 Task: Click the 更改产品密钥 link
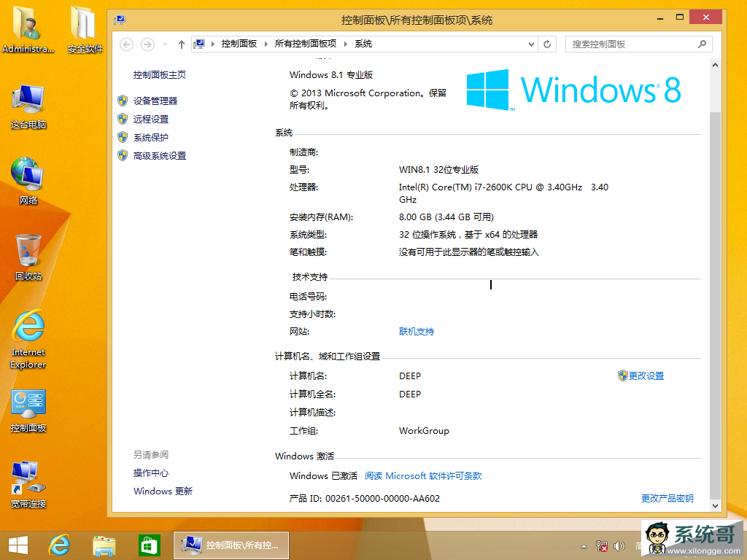667,498
